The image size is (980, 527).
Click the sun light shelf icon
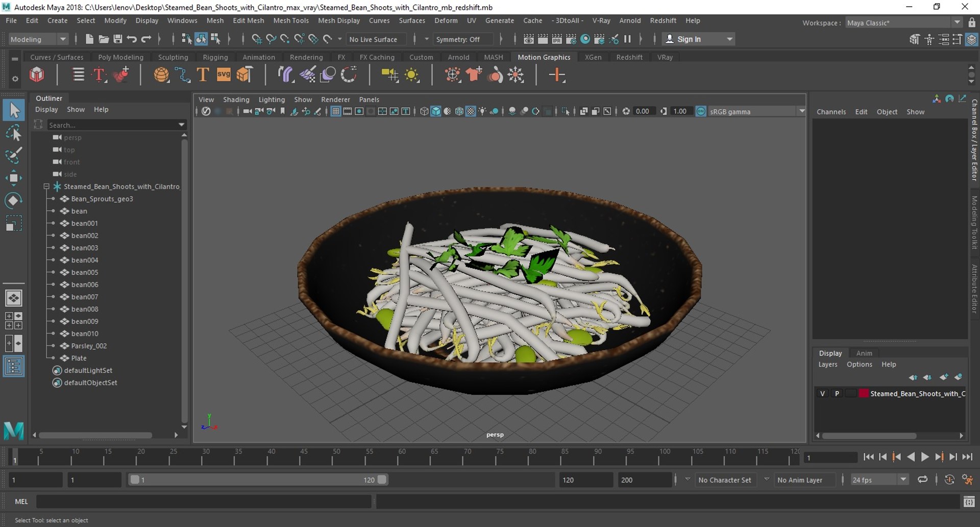[x=412, y=75]
